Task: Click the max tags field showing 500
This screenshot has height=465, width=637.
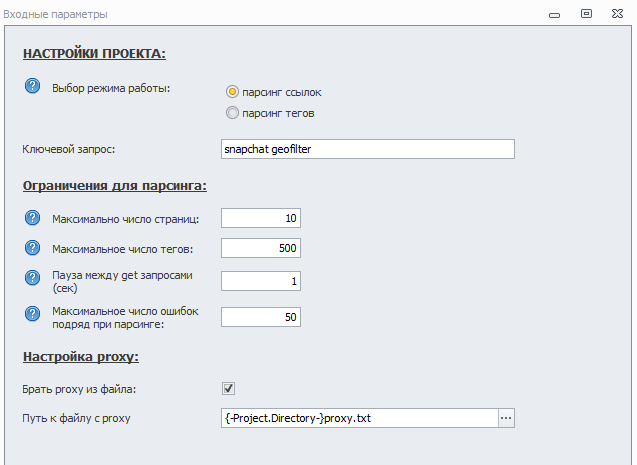Action: coord(260,248)
